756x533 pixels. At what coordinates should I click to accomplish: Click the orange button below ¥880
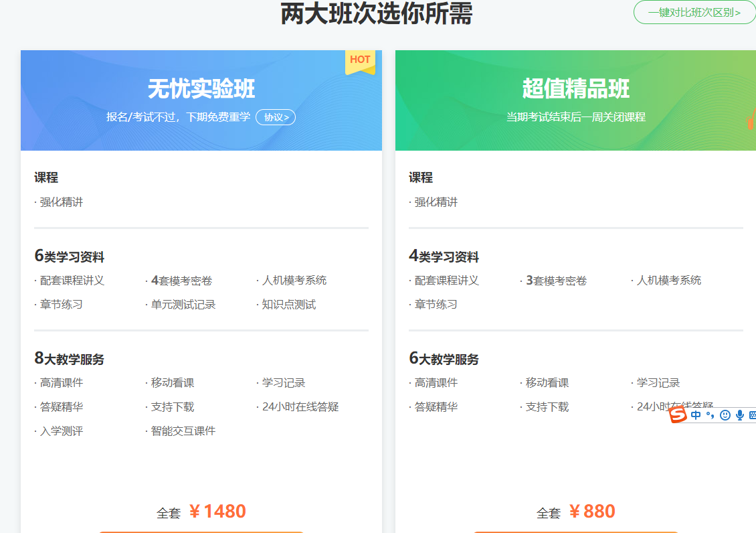(575, 530)
